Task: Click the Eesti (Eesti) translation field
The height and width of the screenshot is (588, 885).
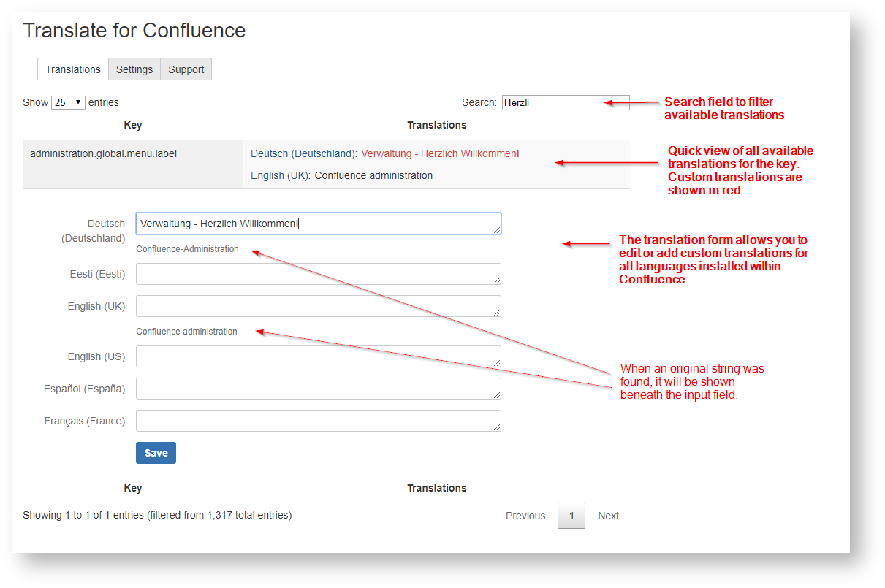Action: (318, 274)
